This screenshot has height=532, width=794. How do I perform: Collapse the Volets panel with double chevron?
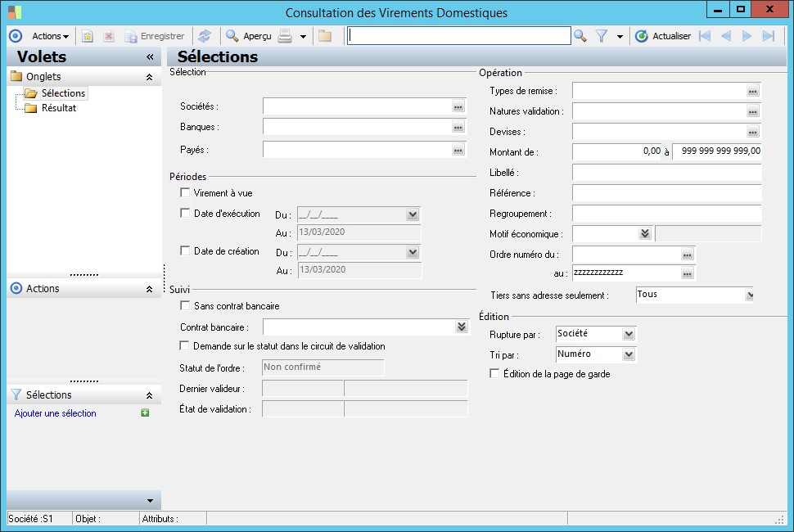tap(150, 57)
